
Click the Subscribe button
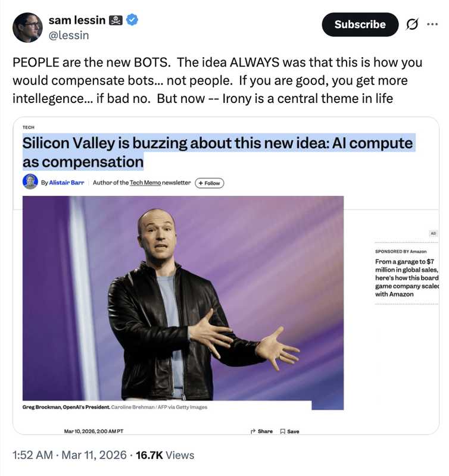coord(360,24)
